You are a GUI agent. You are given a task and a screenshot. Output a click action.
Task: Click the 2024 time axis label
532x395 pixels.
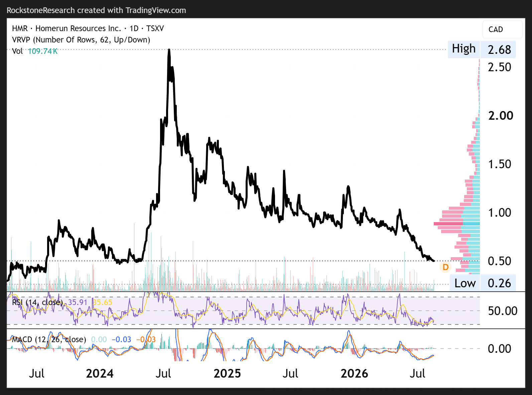tap(100, 373)
